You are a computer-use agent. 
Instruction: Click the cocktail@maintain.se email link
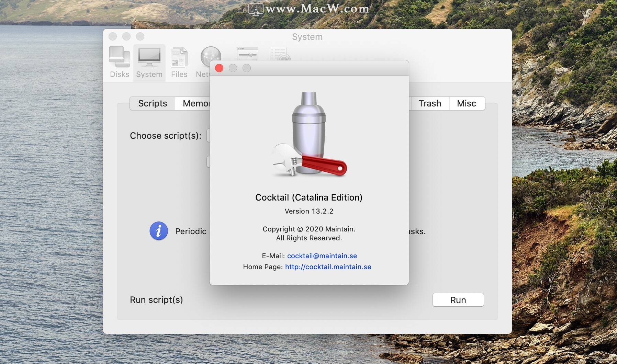tap(322, 256)
